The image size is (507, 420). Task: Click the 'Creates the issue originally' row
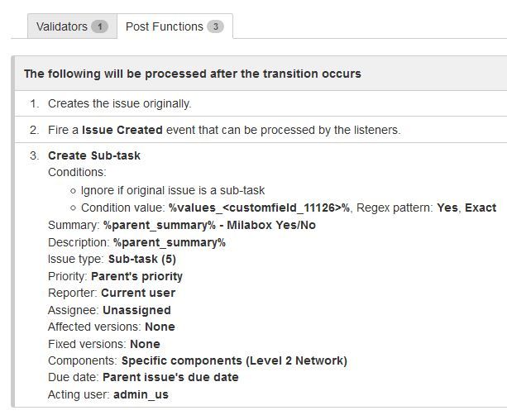pyautogui.click(x=119, y=103)
